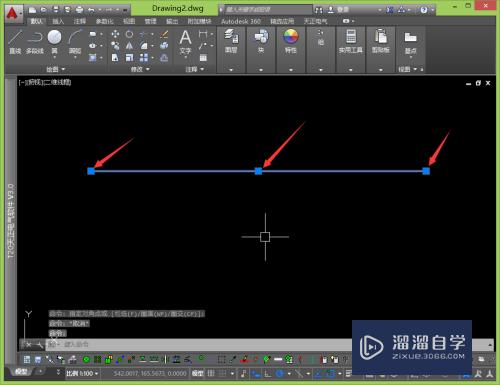This screenshot has width=500, height=385.
Task: Click the 登录 sign-in button
Action: tap(342, 10)
